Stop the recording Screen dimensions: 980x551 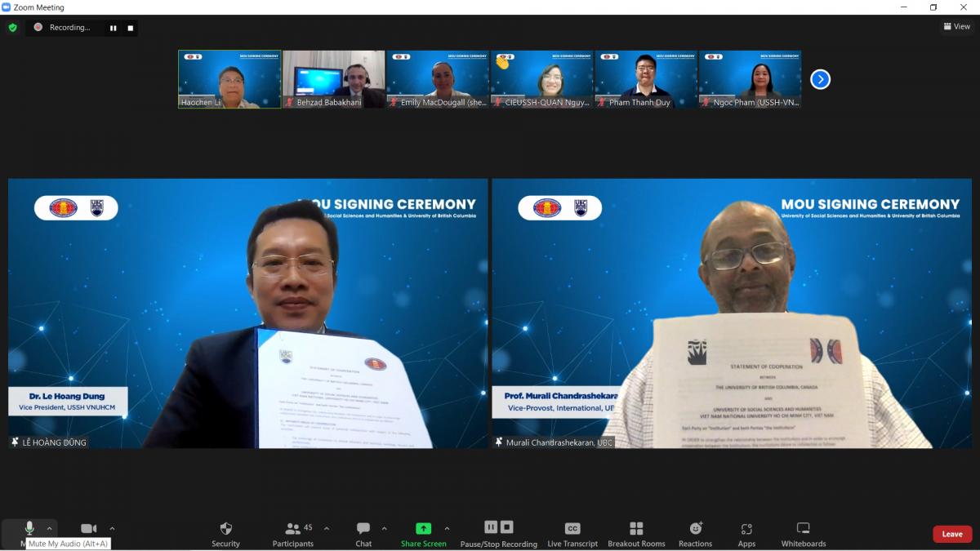pyautogui.click(x=128, y=27)
